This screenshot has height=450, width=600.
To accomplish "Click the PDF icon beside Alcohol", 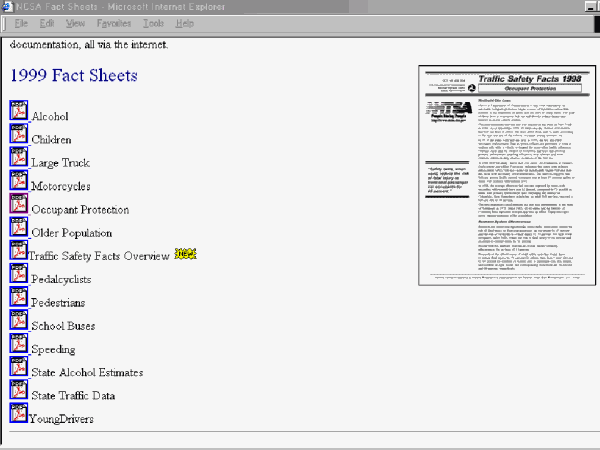I will click(x=19, y=111).
